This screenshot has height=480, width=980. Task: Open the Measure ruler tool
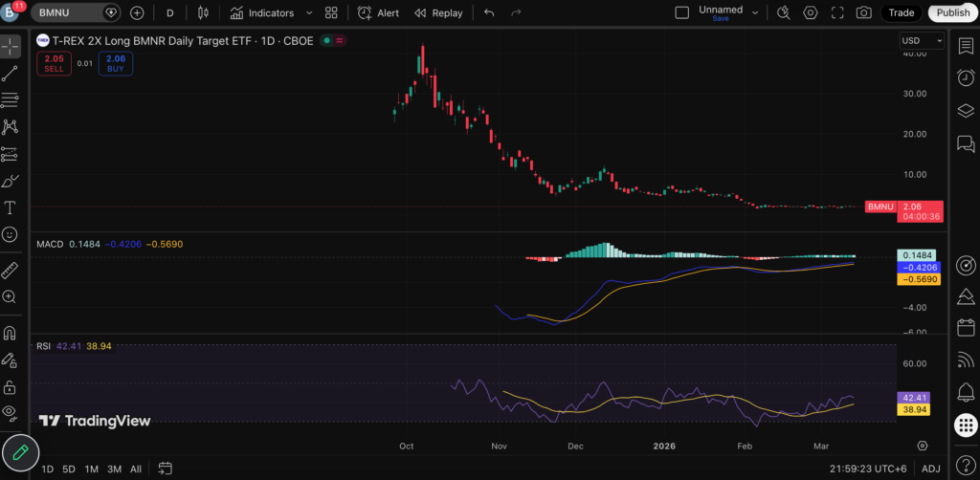(x=11, y=271)
